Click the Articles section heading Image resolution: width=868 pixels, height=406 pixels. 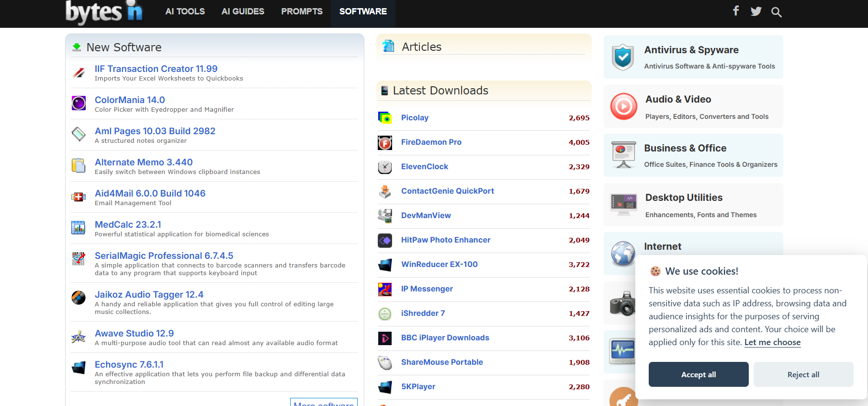pyautogui.click(x=421, y=47)
